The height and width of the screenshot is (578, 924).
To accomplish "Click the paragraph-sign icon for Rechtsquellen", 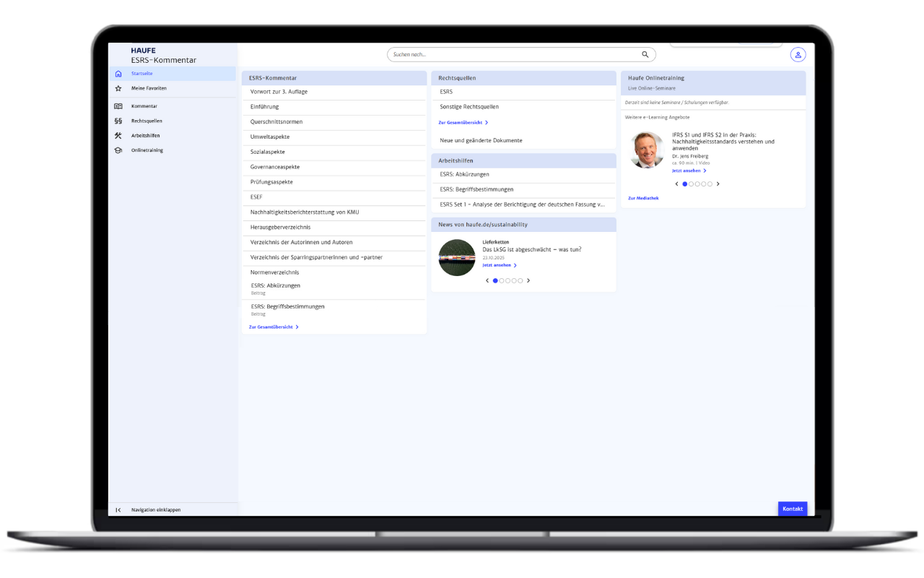I will pyautogui.click(x=118, y=121).
